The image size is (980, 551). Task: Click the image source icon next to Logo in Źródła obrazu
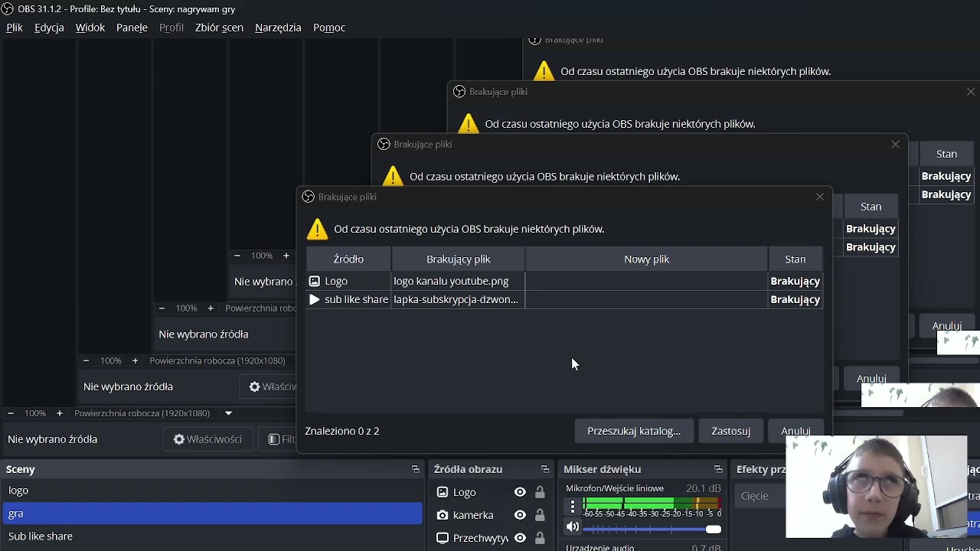(443, 492)
